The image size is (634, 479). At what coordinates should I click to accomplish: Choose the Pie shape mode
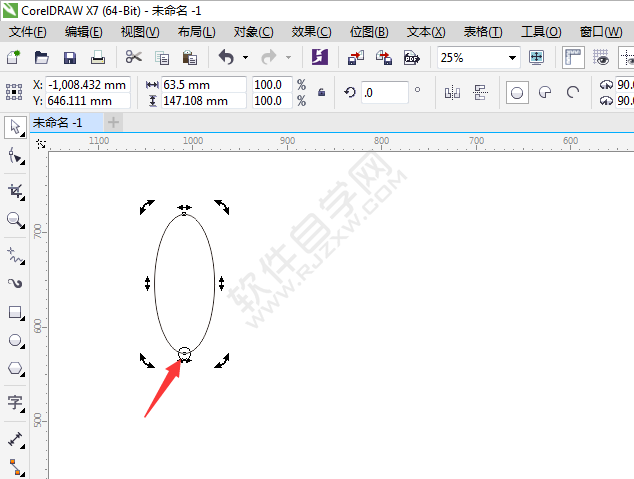(545, 93)
